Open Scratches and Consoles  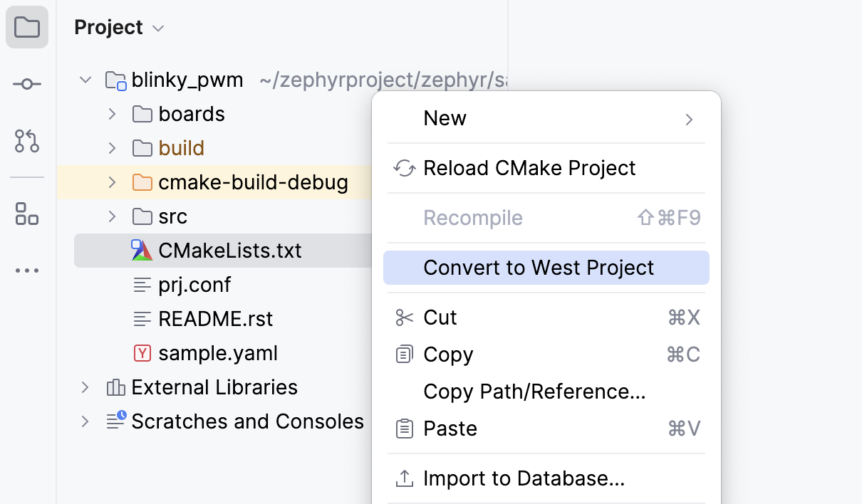coord(247,421)
